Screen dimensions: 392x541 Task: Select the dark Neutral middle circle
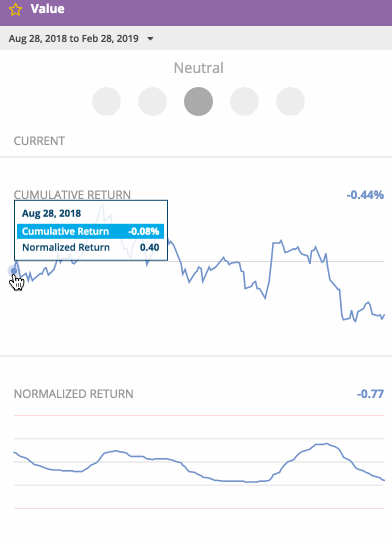point(198,101)
